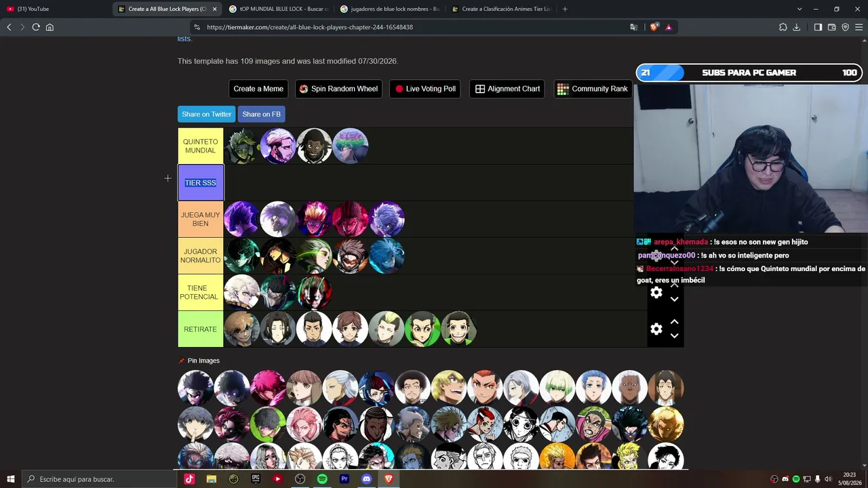
Task: Click the Brave browser taskbar icon
Action: [x=389, y=479]
